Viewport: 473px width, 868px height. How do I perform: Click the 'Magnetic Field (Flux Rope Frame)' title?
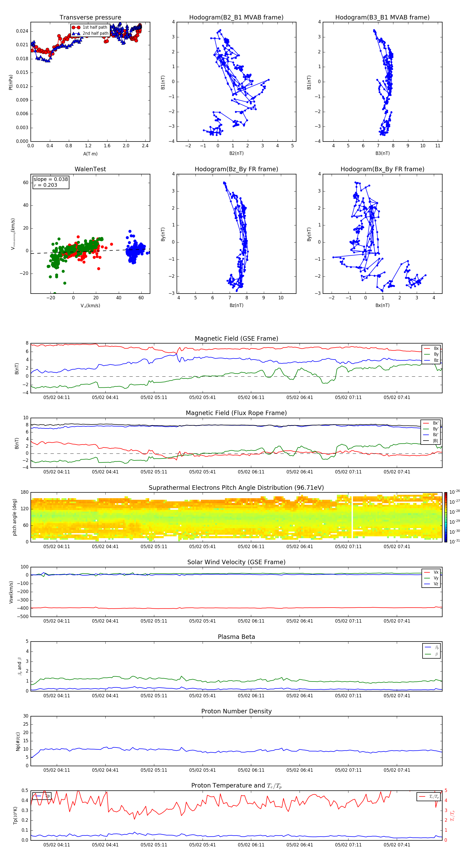pyautogui.click(x=236, y=413)
